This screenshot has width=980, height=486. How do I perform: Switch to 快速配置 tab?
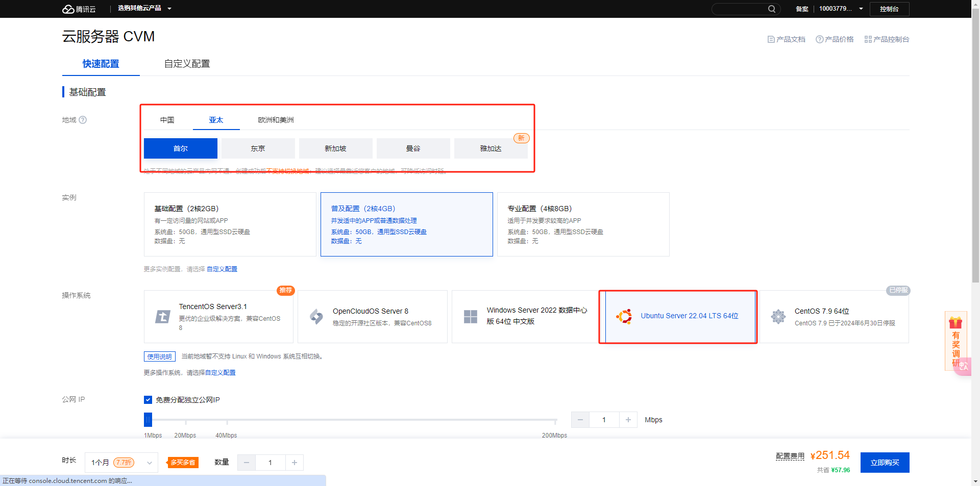coord(101,64)
